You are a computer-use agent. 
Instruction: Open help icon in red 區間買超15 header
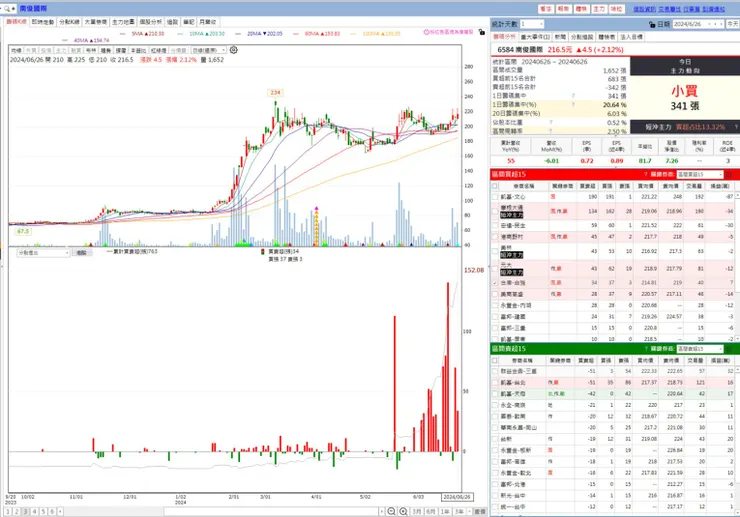(x=646, y=175)
